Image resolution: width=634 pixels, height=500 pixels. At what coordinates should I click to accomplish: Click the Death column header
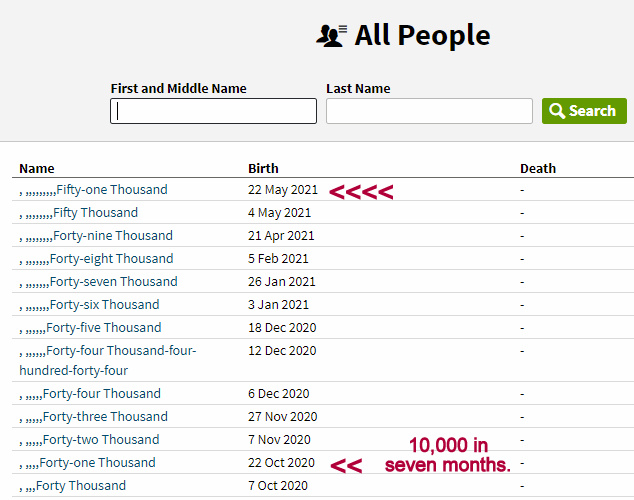[x=537, y=168]
